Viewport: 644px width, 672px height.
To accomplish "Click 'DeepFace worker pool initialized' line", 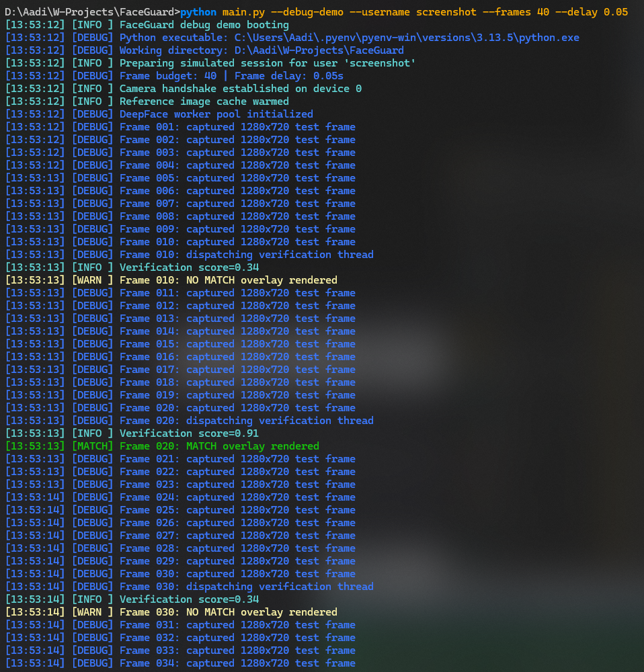I will tap(159, 114).
